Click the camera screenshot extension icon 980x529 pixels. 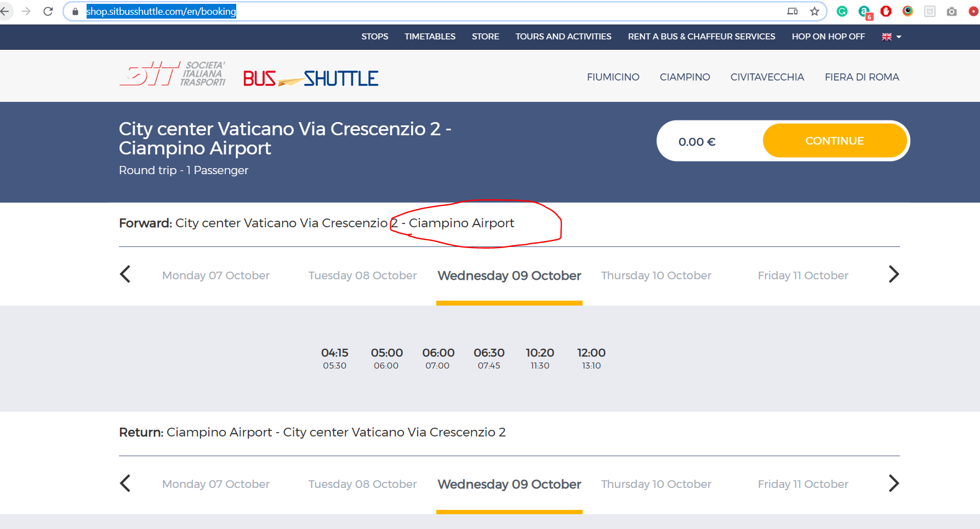[951, 11]
